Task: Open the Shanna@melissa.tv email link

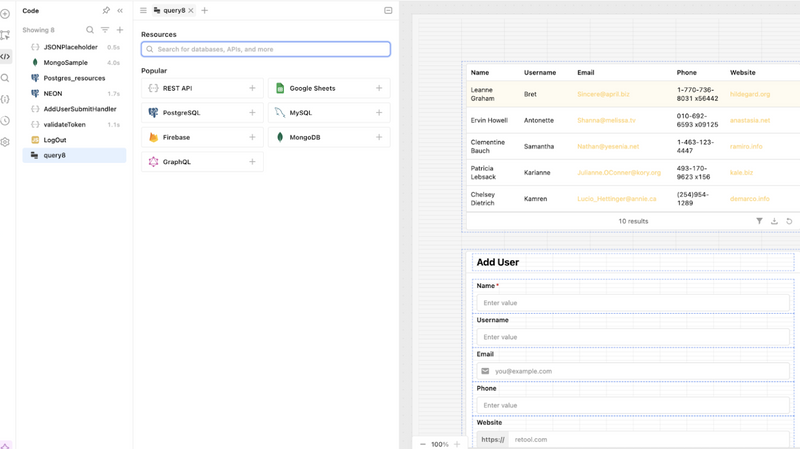Action: (x=606, y=120)
